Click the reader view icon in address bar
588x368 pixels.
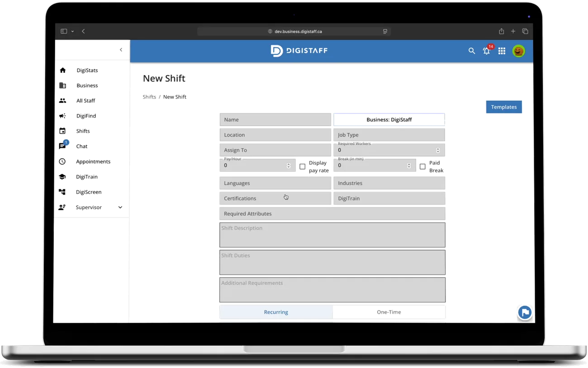click(x=385, y=32)
